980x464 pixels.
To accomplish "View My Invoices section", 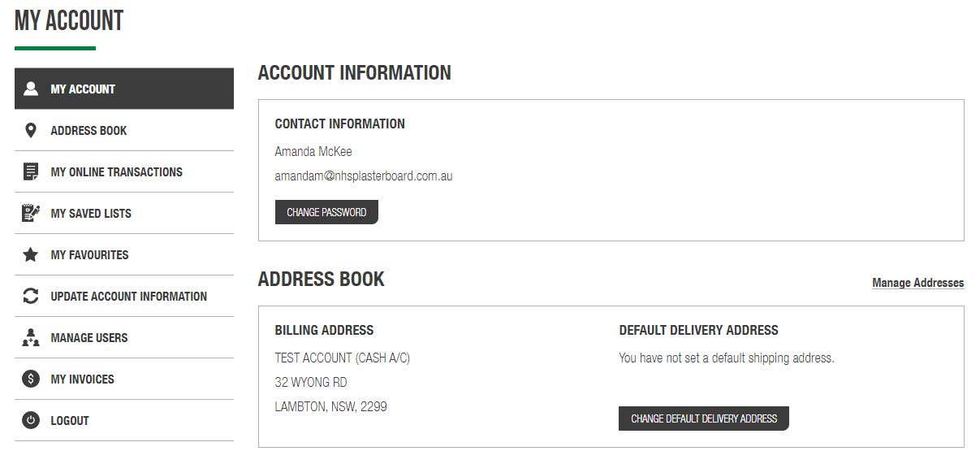I will click(124, 379).
